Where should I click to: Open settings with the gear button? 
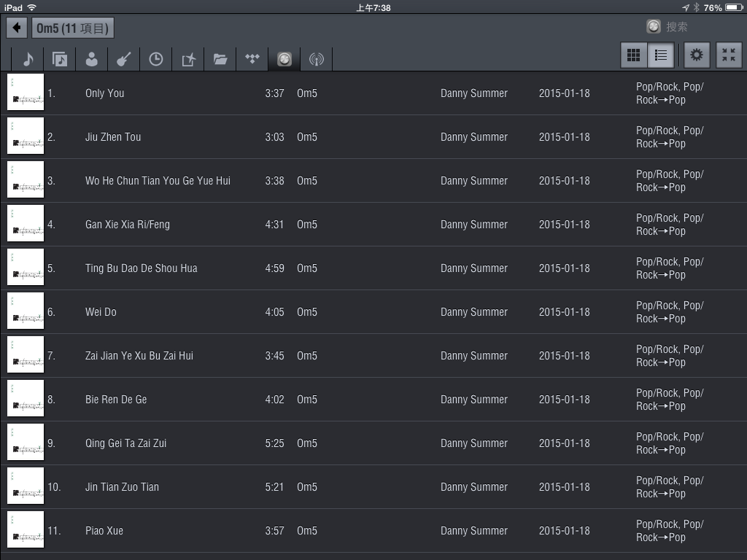(697, 55)
